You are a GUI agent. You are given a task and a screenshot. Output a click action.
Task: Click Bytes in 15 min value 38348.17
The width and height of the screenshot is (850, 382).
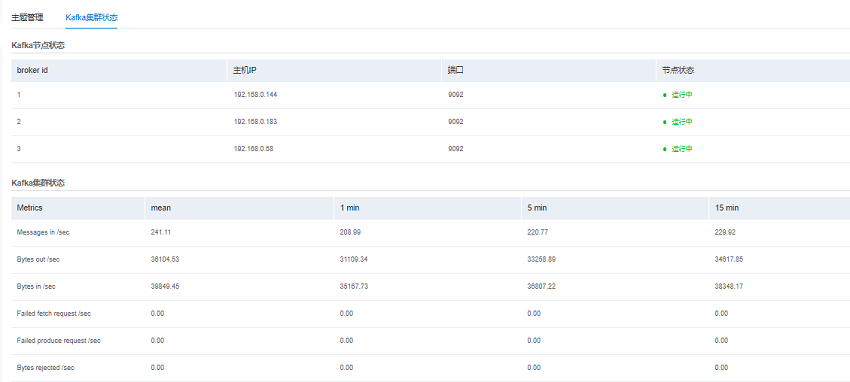pyautogui.click(x=729, y=287)
